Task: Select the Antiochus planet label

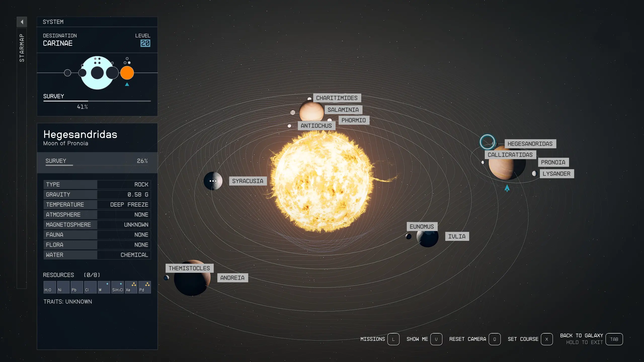Action: pos(315,125)
